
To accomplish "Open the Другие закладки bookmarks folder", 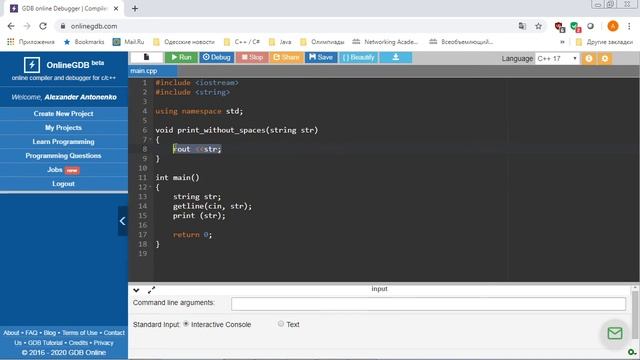I will (604, 42).
